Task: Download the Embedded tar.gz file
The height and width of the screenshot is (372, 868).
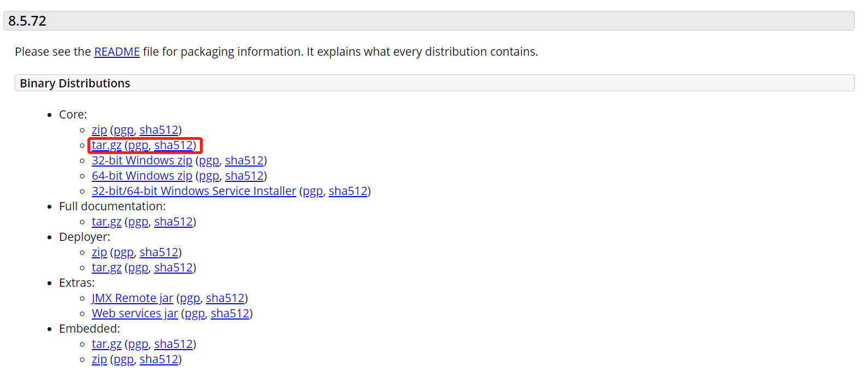Action: tap(107, 344)
